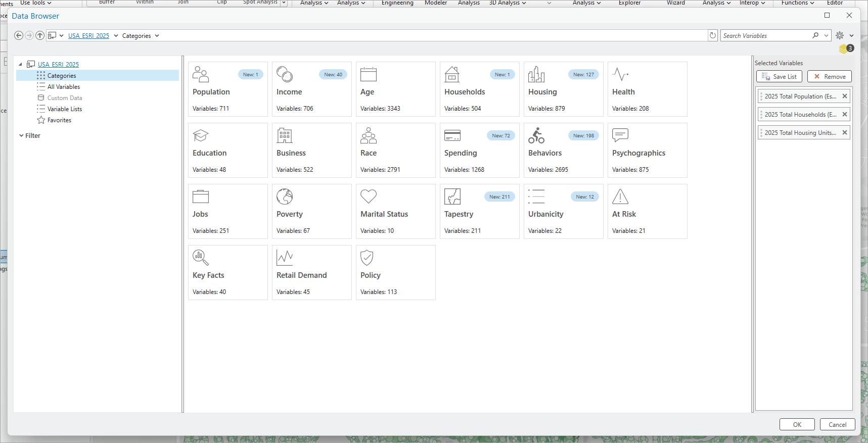
Task: Open the Housing buildings icon
Action: pos(536,74)
